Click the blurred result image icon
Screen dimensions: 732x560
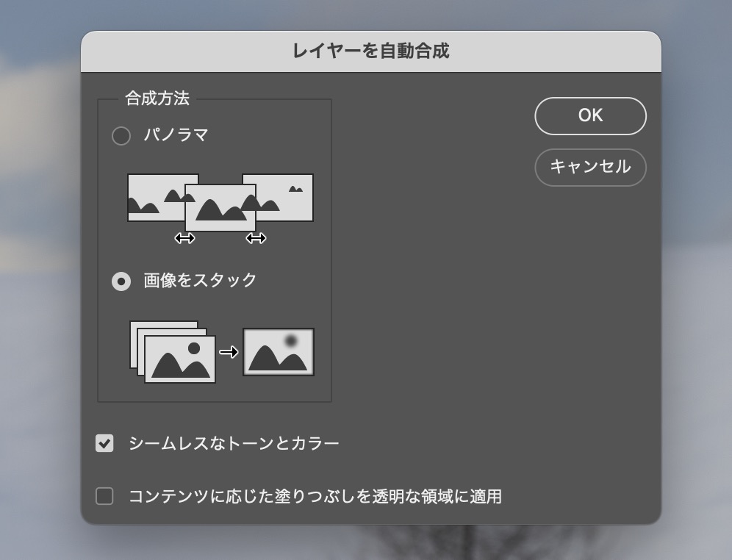pos(279,352)
